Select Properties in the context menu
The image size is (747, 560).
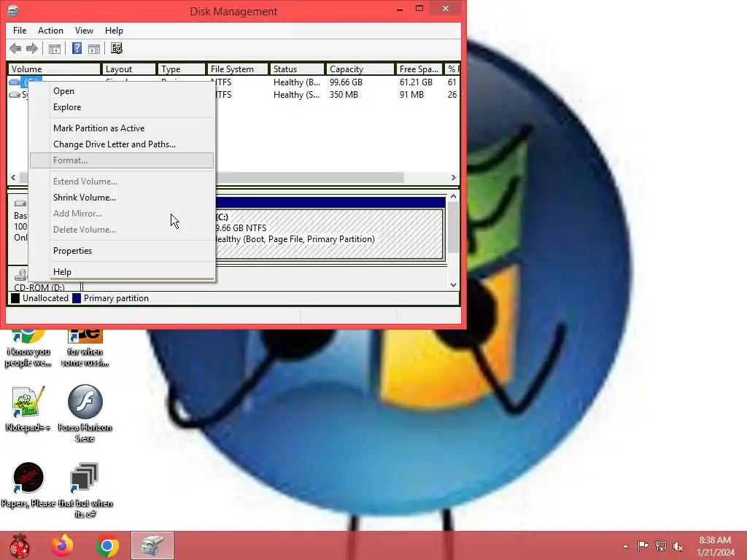tap(122, 251)
